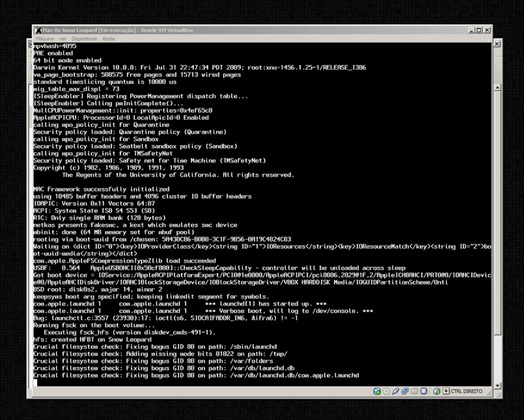This screenshot has width=524, height=420.
Task: Click the fsck line ending '/tmp/'
Action: point(160,354)
